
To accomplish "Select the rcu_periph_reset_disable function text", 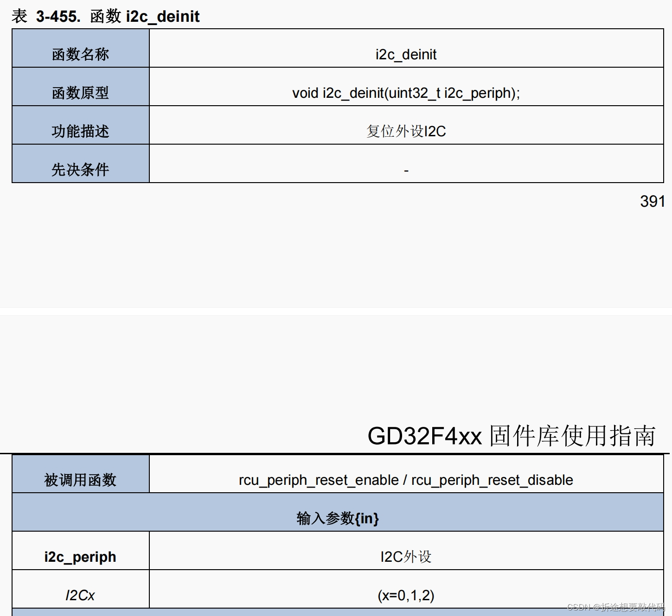I will pyautogui.click(x=492, y=480).
